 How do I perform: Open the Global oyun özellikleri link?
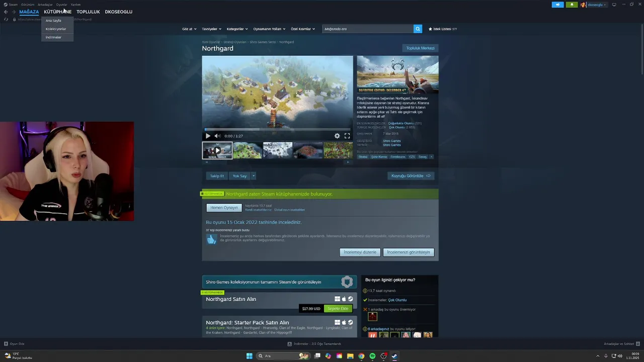(x=289, y=210)
